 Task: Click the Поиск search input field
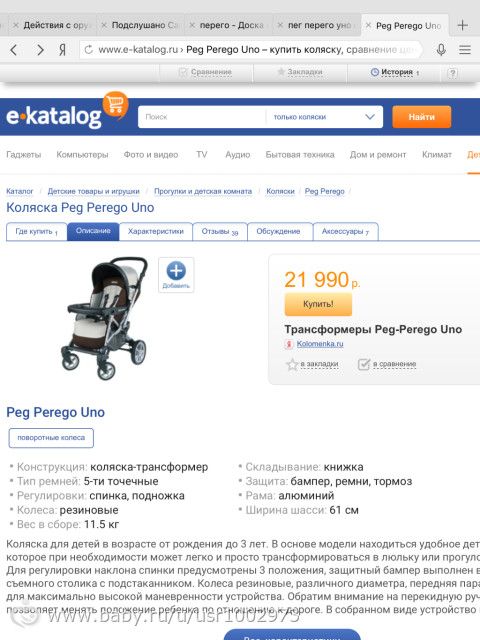[202, 117]
